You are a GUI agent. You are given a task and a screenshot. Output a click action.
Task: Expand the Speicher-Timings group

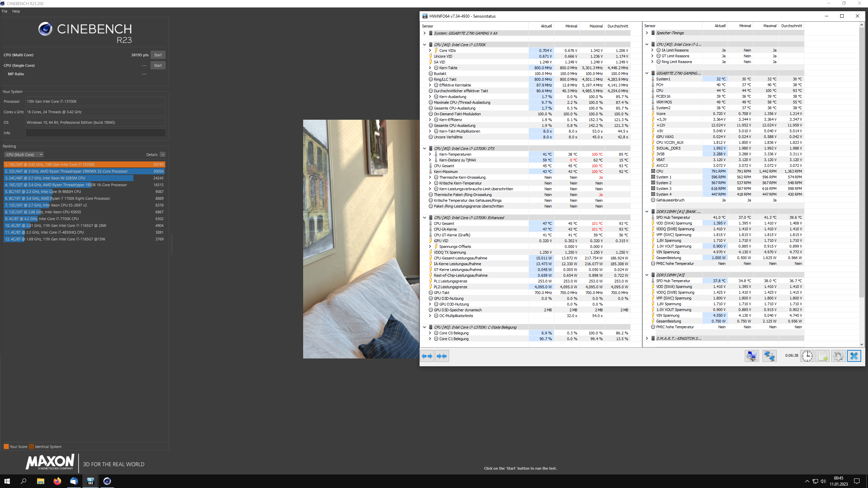[647, 33]
